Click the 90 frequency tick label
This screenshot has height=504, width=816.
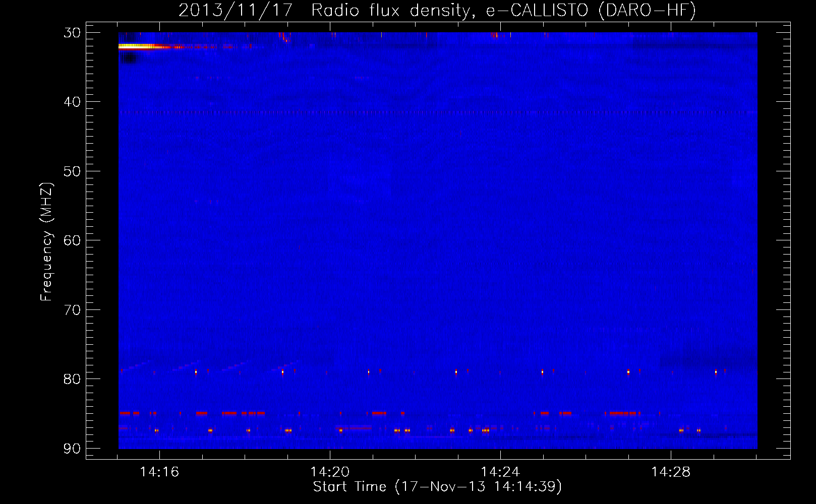tap(72, 448)
